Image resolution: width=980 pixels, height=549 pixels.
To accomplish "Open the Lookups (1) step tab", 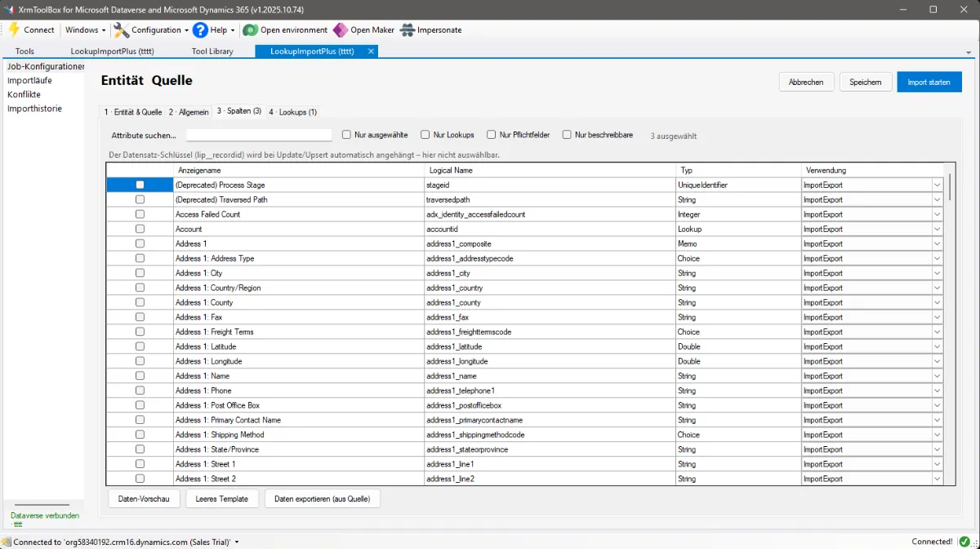I will pyautogui.click(x=292, y=112).
